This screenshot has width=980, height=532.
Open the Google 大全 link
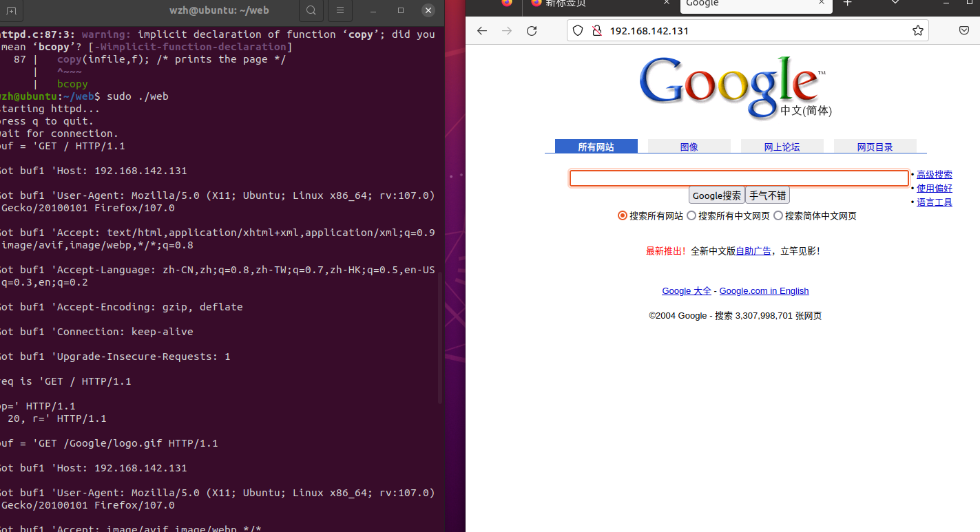pos(687,291)
